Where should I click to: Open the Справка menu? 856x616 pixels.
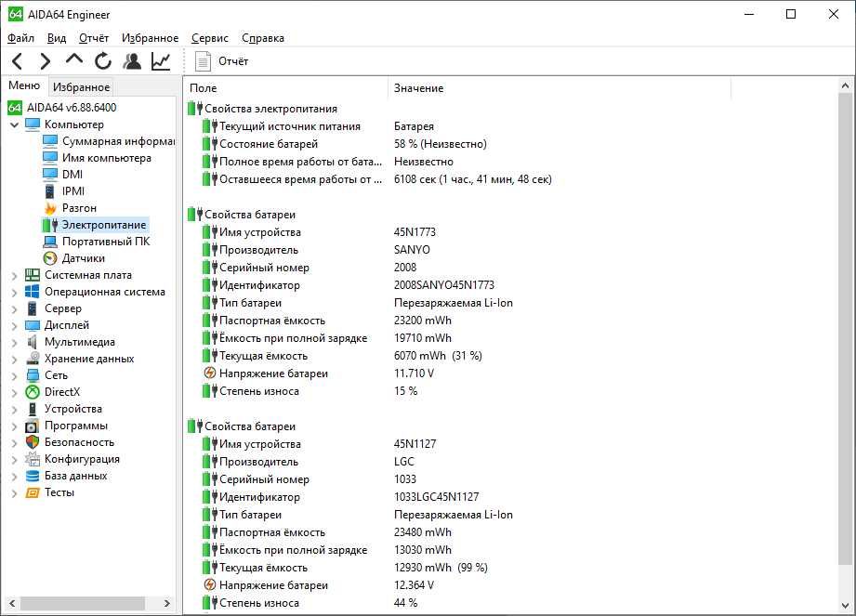pos(263,38)
